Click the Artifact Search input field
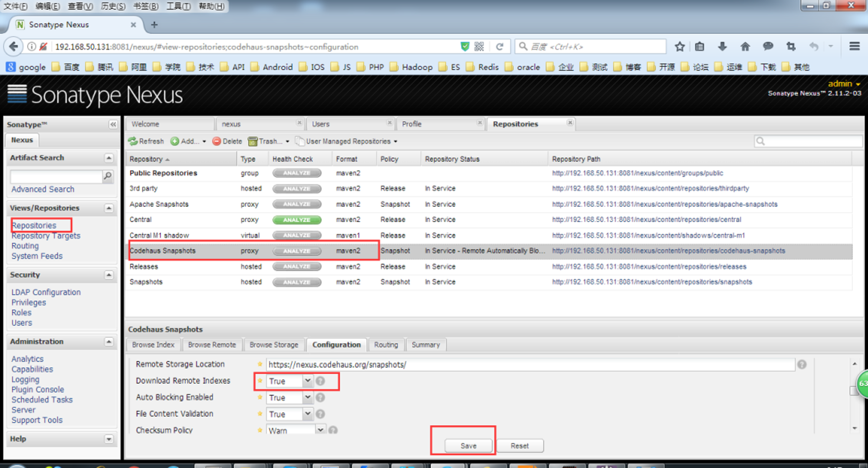The image size is (868, 468). (x=56, y=176)
